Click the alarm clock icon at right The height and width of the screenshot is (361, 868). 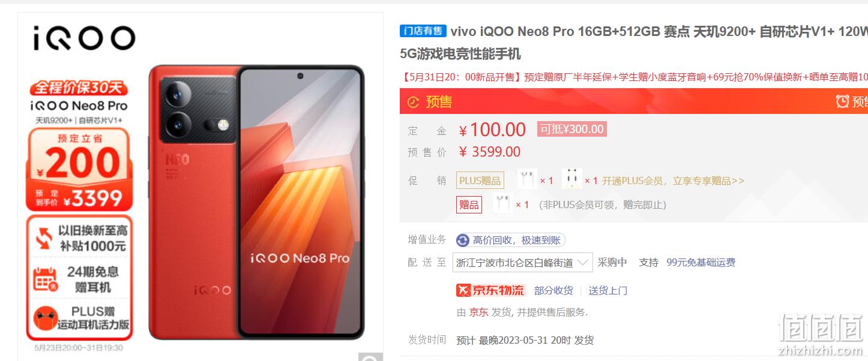pos(842,101)
